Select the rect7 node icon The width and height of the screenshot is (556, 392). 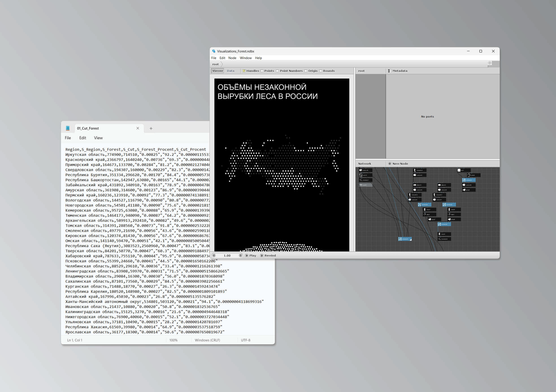click(459, 170)
